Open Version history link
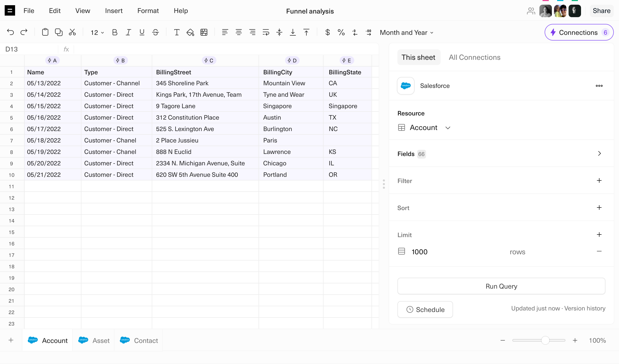Viewport: 619px width, 364px height. point(585,308)
